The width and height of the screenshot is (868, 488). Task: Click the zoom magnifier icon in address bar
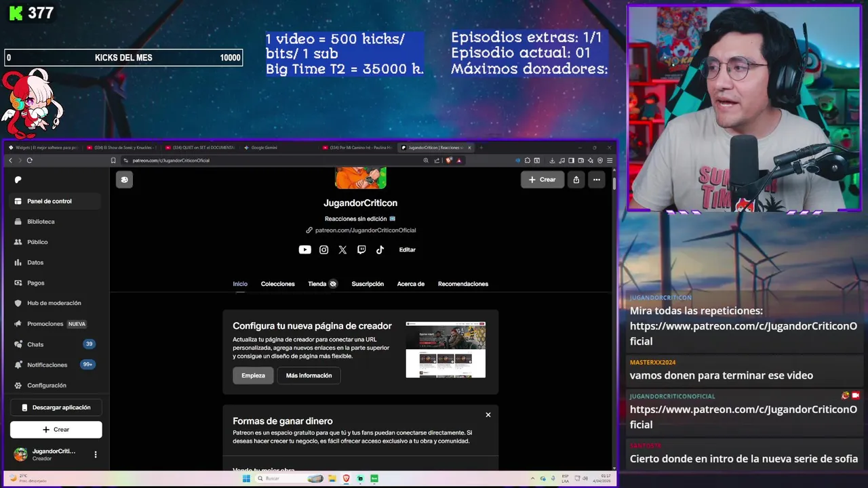click(x=426, y=161)
